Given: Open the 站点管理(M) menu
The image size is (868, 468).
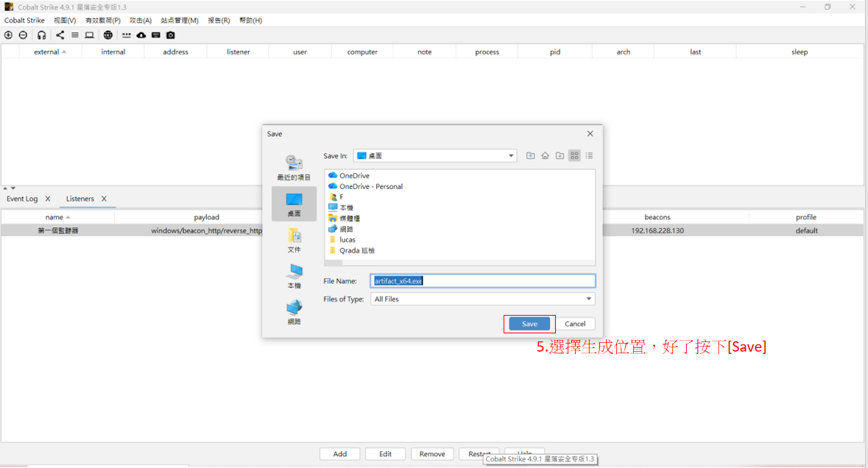Looking at the screenshot, I should (x=180, y=21).
